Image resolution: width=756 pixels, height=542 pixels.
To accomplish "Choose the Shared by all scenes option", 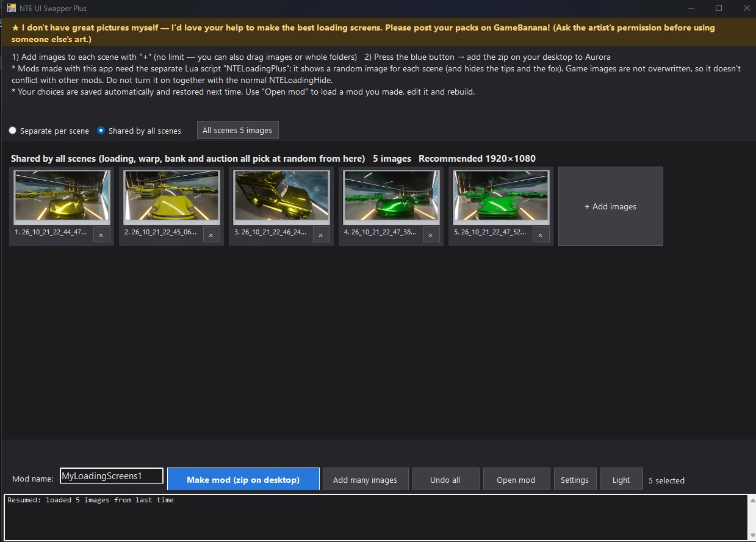I will [139, 131].
